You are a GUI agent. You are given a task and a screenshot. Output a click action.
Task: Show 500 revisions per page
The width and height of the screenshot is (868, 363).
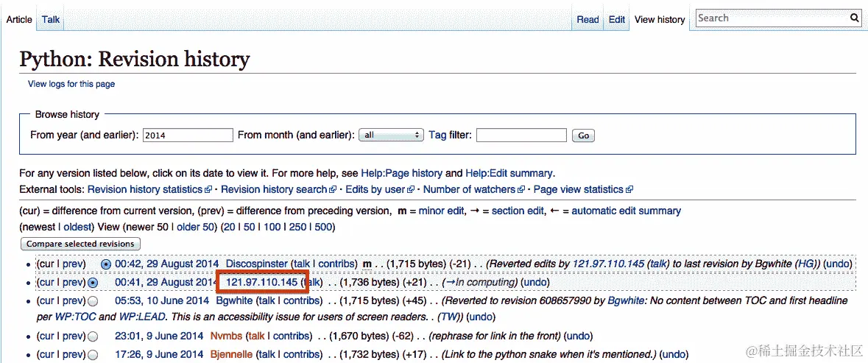pyautogui.click(x=323, y=227)
